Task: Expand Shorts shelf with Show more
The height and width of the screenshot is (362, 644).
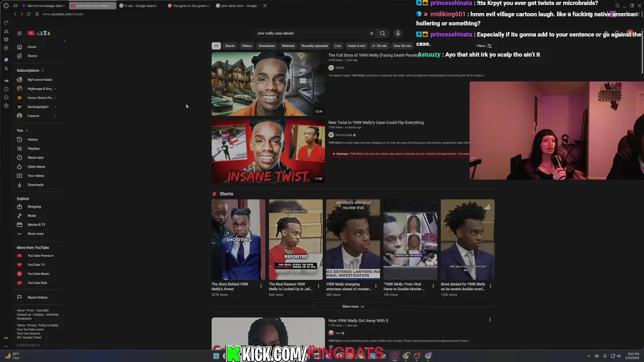Action: click(x=353, y=306)
